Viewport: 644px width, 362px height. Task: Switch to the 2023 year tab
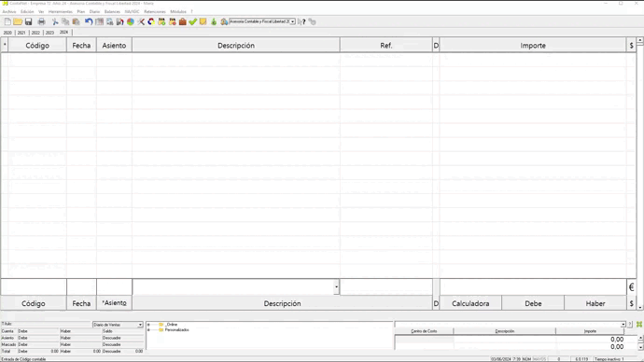tap(49, 33)
